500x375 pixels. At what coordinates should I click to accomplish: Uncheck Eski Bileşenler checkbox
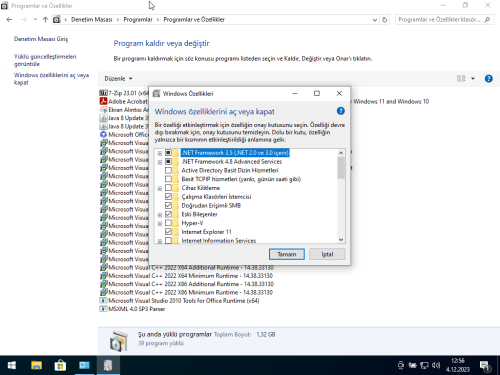point(168,214)
